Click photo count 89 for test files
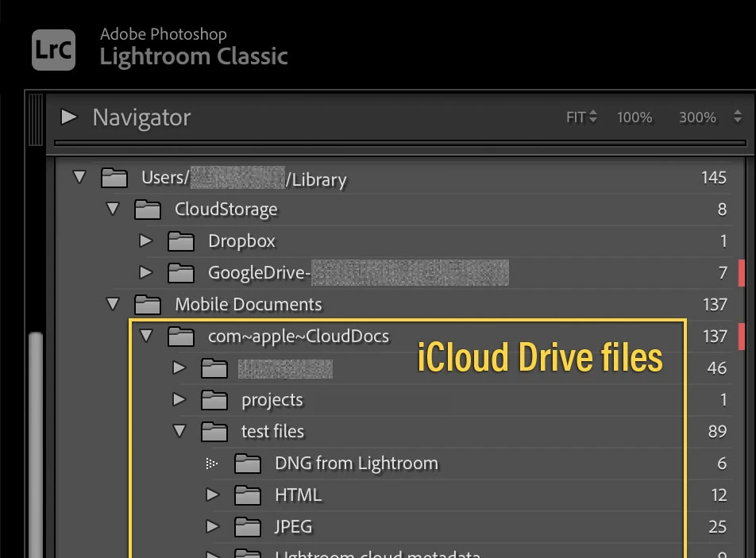This screenshot has height=558, width=756. coord(717,431)
